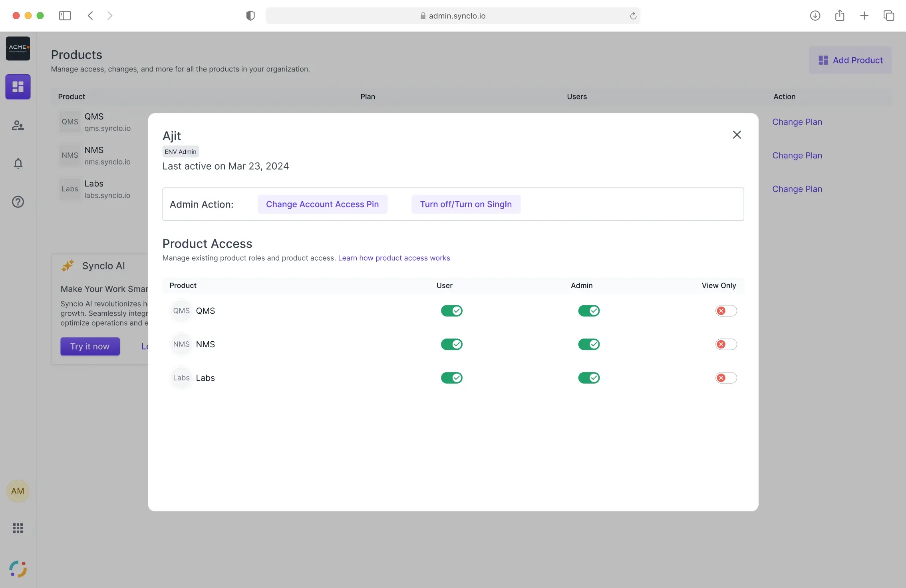Toggle Safari sidebar panel icon
The height and width of the screenshot is (588, 906).
tap(65, 16)
